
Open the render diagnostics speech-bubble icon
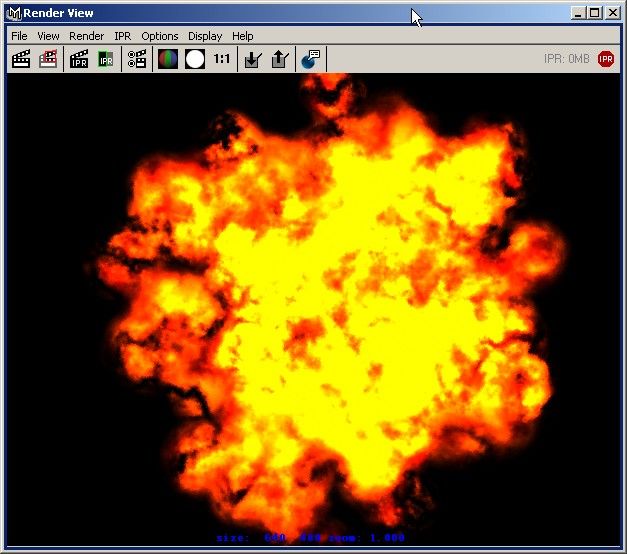click(x=311, y=59)
